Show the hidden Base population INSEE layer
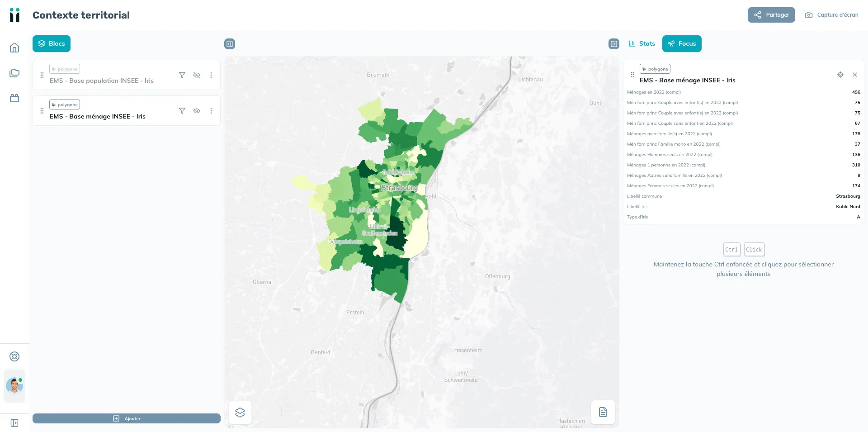The height and width of the screenshot is (432, 868). pyautogui.click(x=197, y=75)
